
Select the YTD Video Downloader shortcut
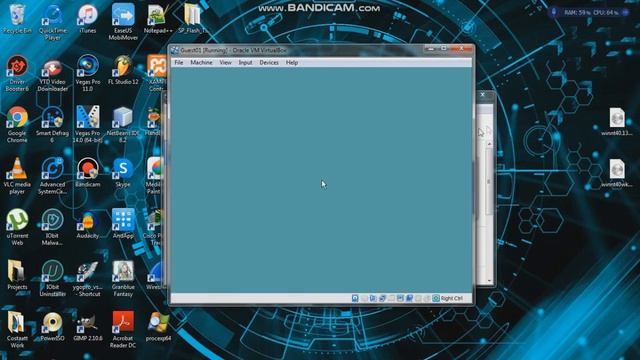[53, 73]
